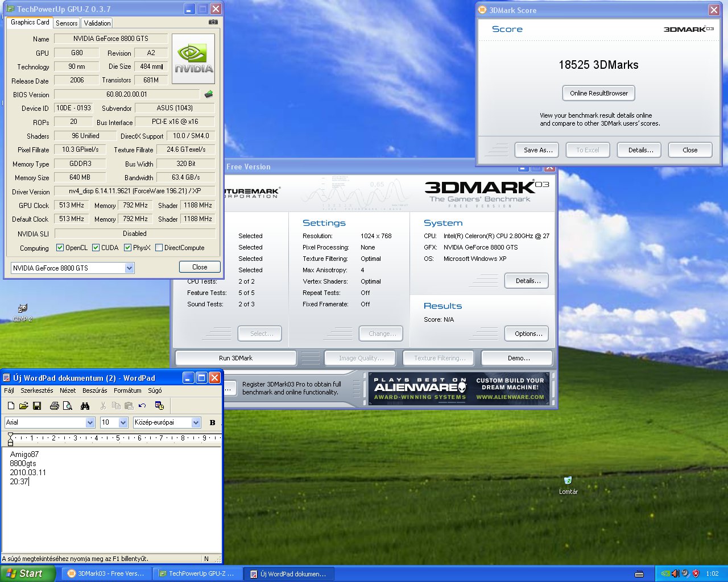Click Close in 3DMark Score window
This screenshot has height=582, width=728.
point(690,150)
